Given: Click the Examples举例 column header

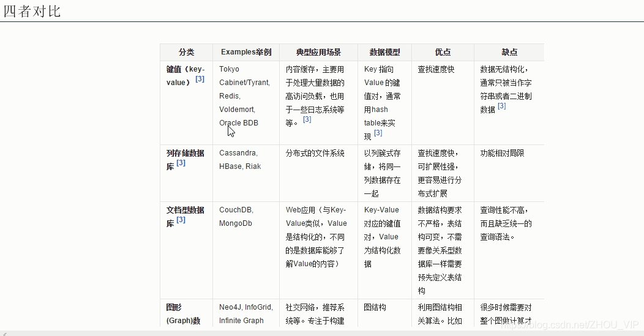Looking at the screenshot, I should [246, 52].
